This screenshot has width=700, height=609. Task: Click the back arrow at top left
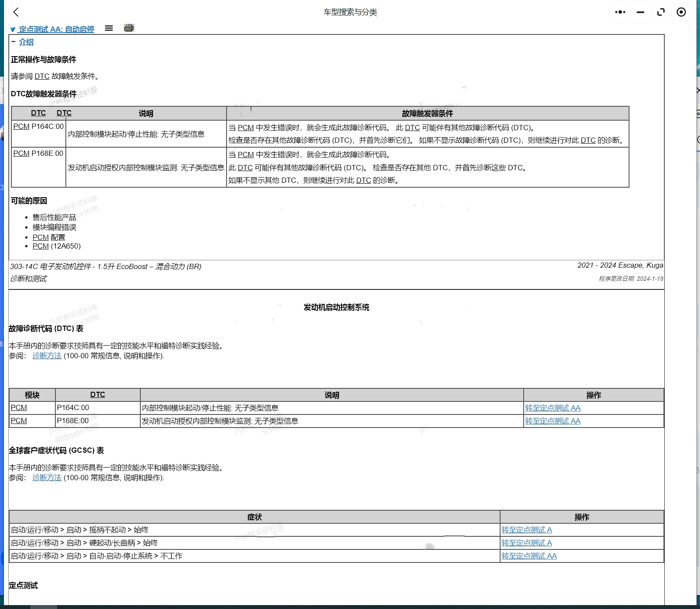coord(16,12)
